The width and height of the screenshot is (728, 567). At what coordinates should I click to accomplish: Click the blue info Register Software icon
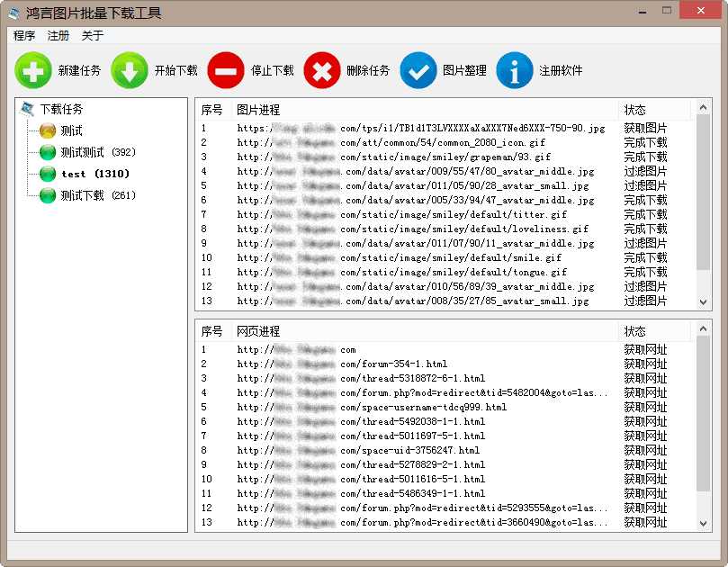coord(515,70)
